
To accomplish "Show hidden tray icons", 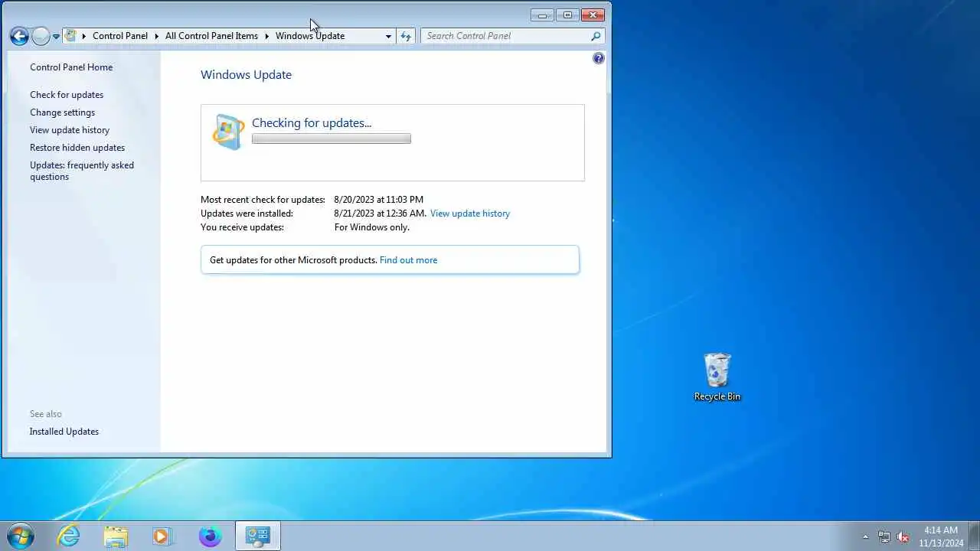I will (866, 536).
